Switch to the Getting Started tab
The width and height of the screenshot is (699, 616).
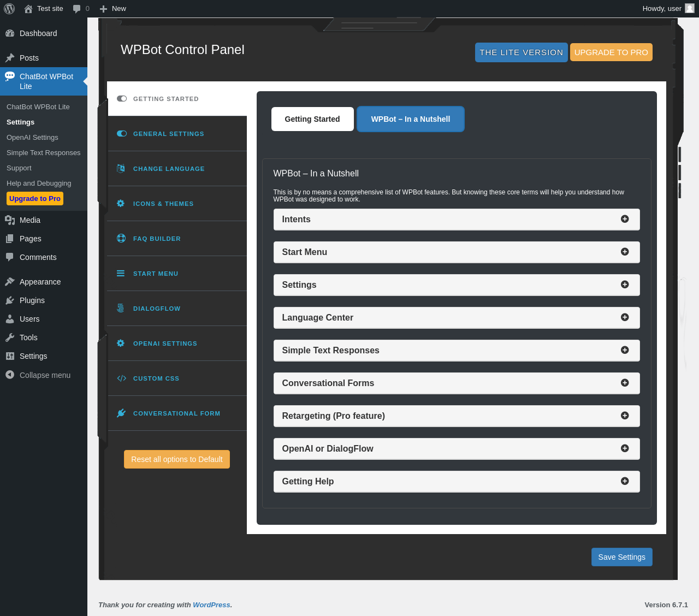coord(312,119)
